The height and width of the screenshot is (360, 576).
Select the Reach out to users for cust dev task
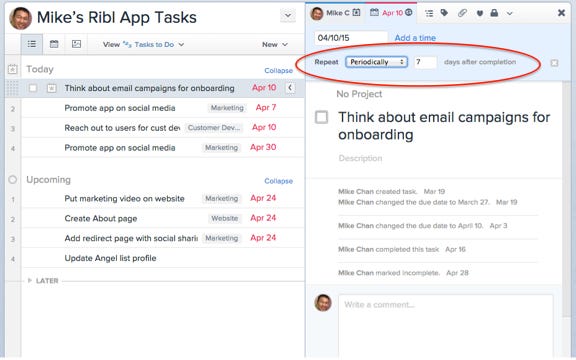click(x=122, y=128)
